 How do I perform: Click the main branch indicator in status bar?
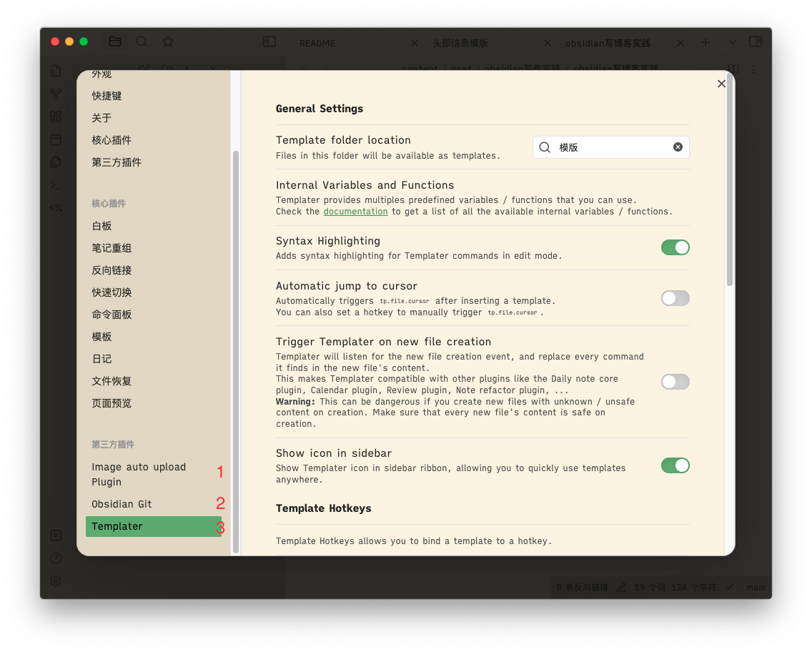pos(756,587)
